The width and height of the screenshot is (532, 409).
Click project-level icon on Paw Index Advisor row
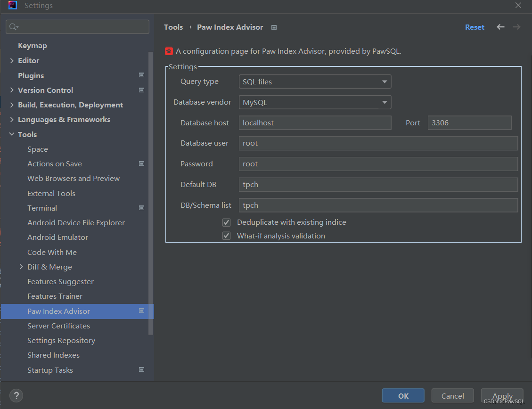coord(142,311)
